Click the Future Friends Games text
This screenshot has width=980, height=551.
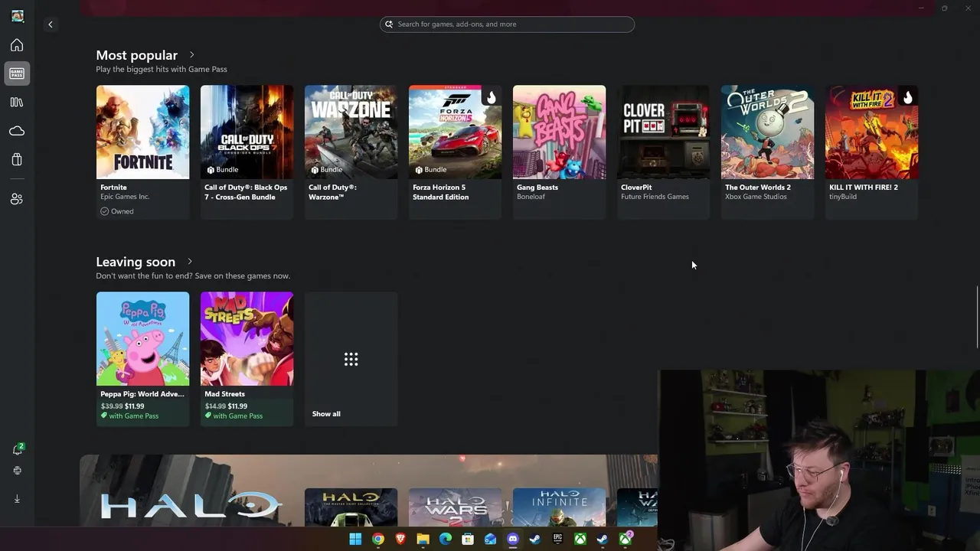[x=655, y=197]
